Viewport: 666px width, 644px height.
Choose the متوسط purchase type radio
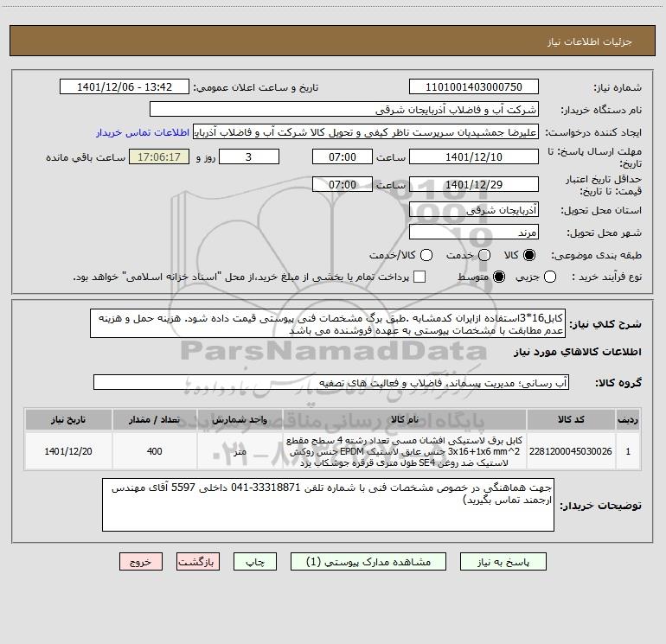[x=499, y=277]
